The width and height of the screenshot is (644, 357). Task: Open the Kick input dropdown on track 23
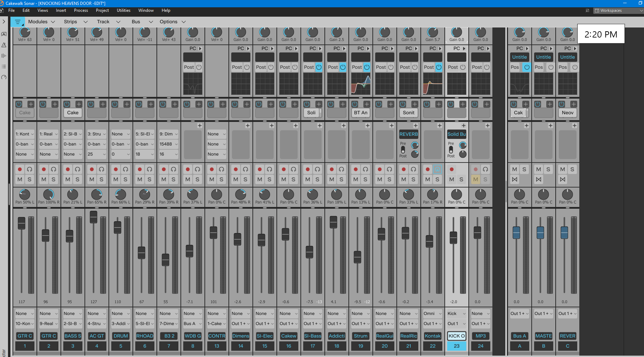coord(457,314)
